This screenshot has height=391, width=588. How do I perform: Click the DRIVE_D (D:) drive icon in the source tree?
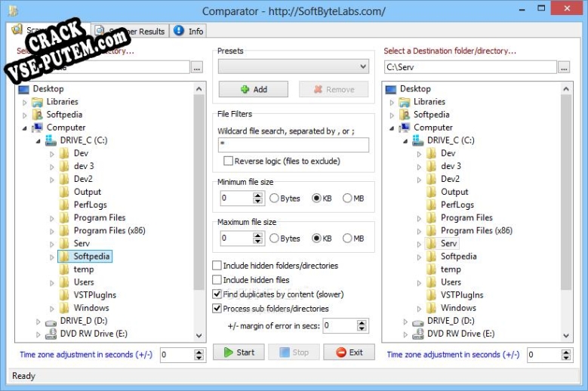tap(51, 322)
